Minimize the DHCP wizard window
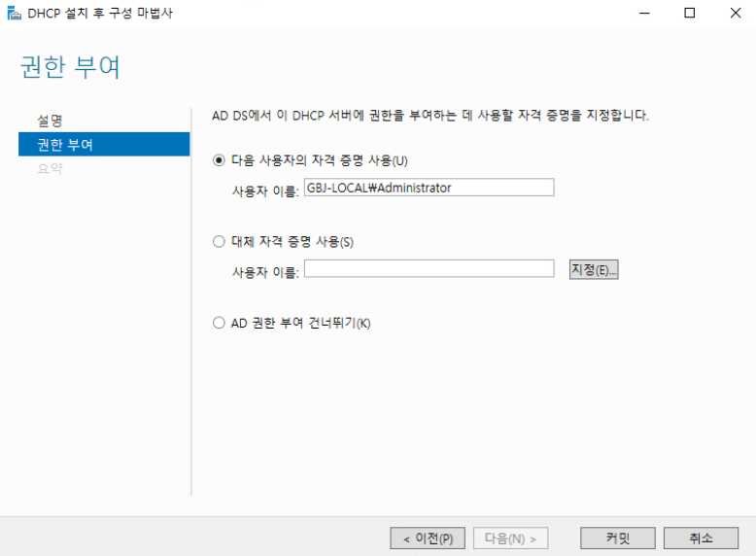 [644, 13]
